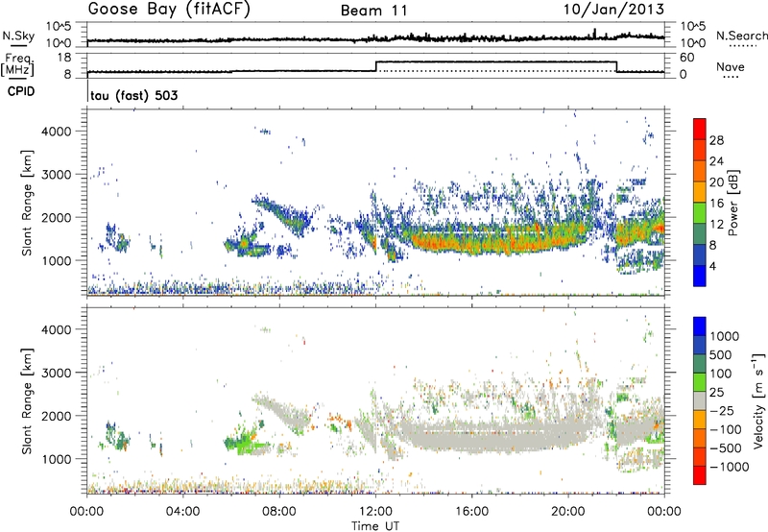Click '1000' on velocity panel range axis
Screen dimensions: 768x532
[56, 459]
